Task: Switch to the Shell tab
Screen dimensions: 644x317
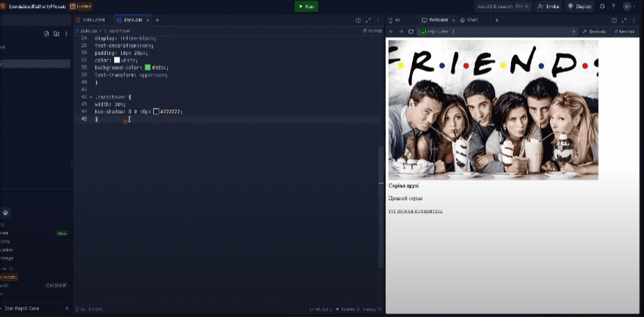Action: coord(469,20)
